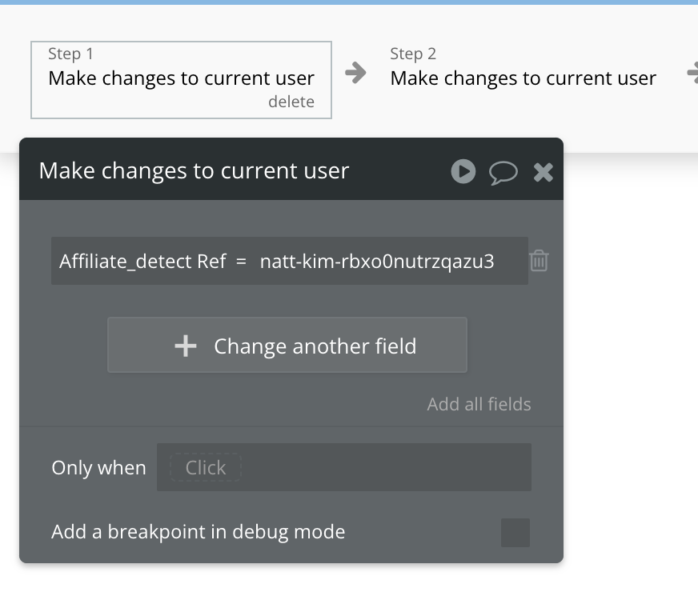This screenshot has width=698, height=616.
Task: Enable the breakpoint in debug mode checkbox
Action: [x=515, y=532]
